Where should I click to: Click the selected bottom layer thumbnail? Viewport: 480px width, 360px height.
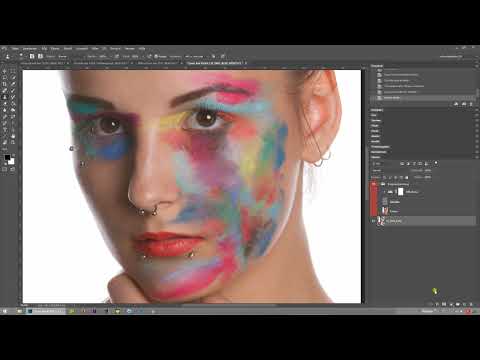click(x=381, y=221)
